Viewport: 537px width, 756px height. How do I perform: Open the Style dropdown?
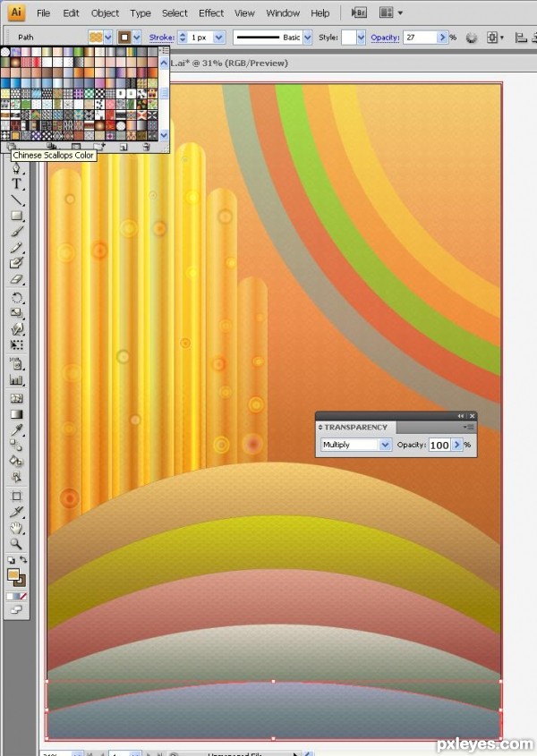[x=361, y=37]
